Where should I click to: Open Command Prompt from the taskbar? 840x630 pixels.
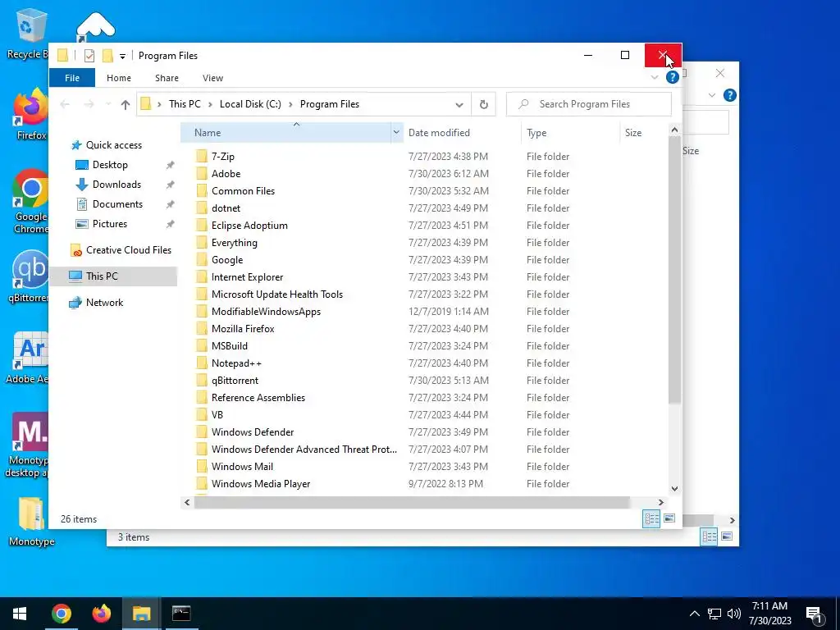tap(181, 614)
